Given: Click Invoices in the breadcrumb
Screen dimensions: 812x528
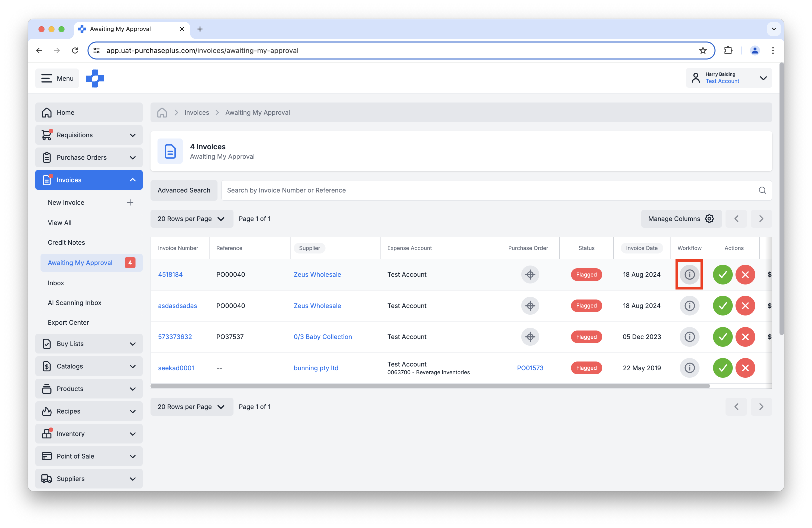Looking at the screenshot, I should pos(196,112).
